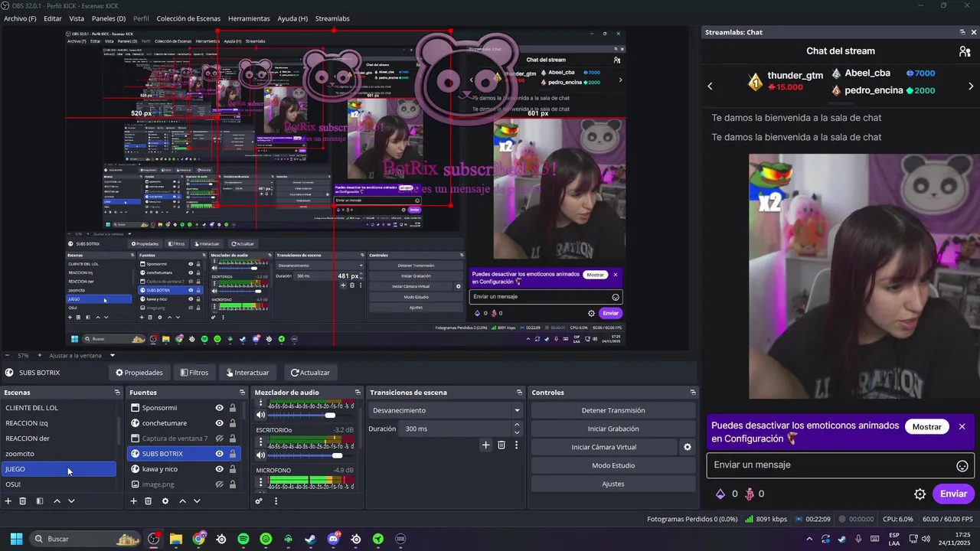980x551 pixels.
Task: Add a new source with Fuentes plus icon
Action: tap(133, 501)
